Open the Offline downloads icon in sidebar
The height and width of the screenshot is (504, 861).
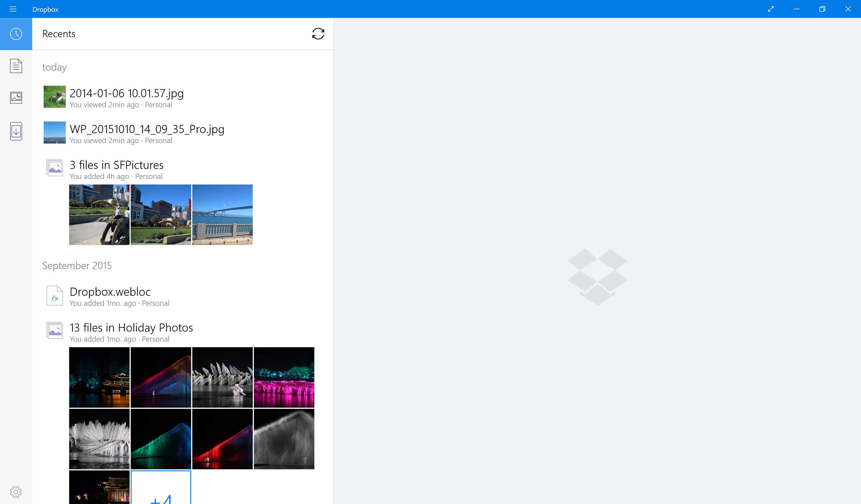16,131
